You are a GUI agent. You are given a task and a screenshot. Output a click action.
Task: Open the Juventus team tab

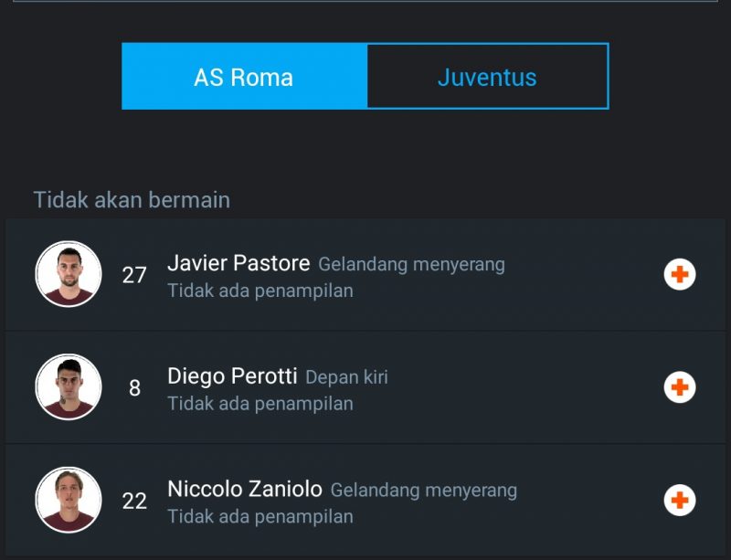(487, 77)
